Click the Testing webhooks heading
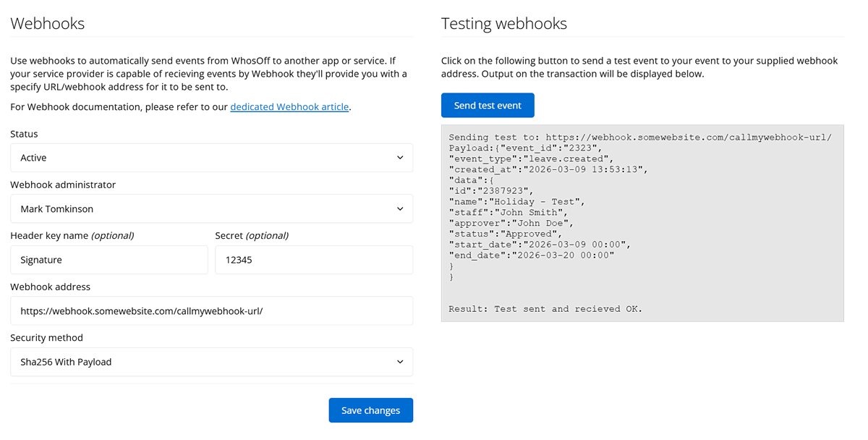The height and width of the screenshot is (440, 868). click(503, 23)
